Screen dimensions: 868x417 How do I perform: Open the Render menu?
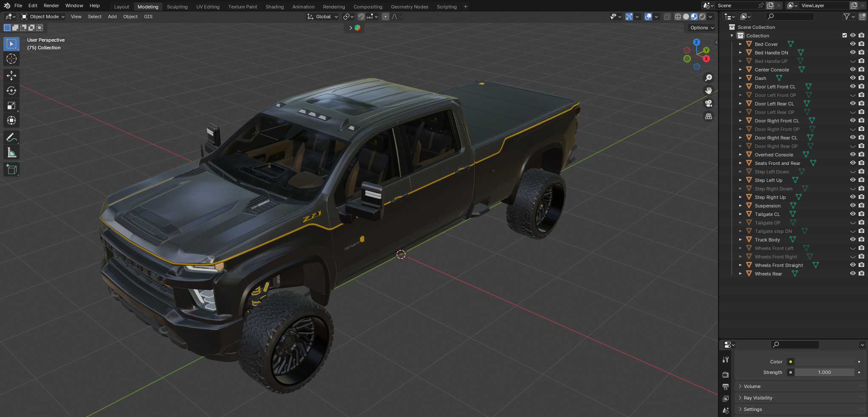[51, 6]
